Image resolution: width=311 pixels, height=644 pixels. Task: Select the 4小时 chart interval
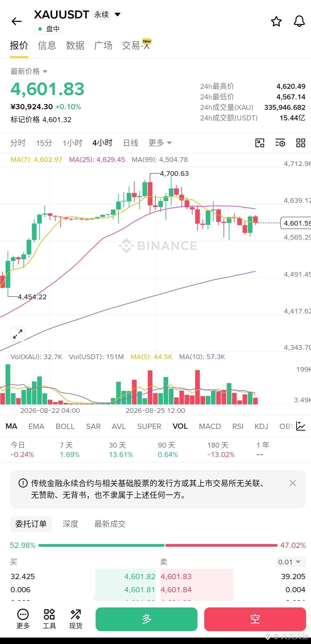102,143
